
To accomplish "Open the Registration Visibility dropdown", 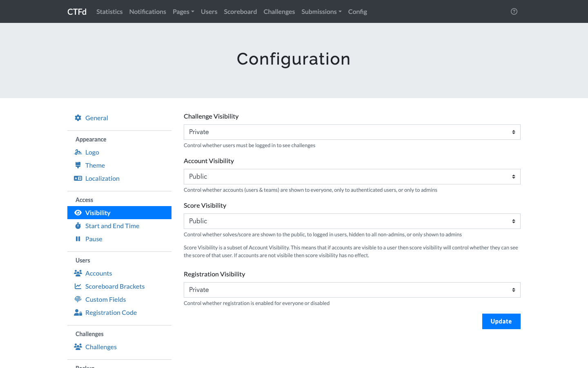I will tap(352, 290).
